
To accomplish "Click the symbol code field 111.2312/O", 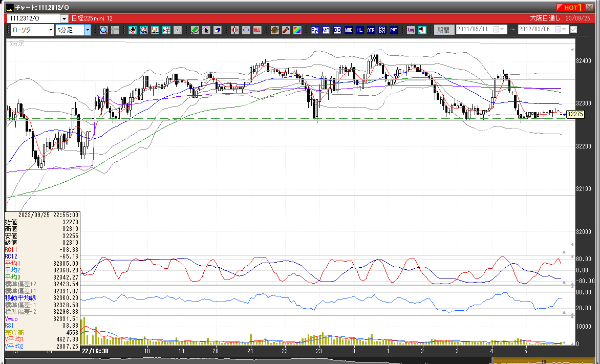I will coord(34,18).
